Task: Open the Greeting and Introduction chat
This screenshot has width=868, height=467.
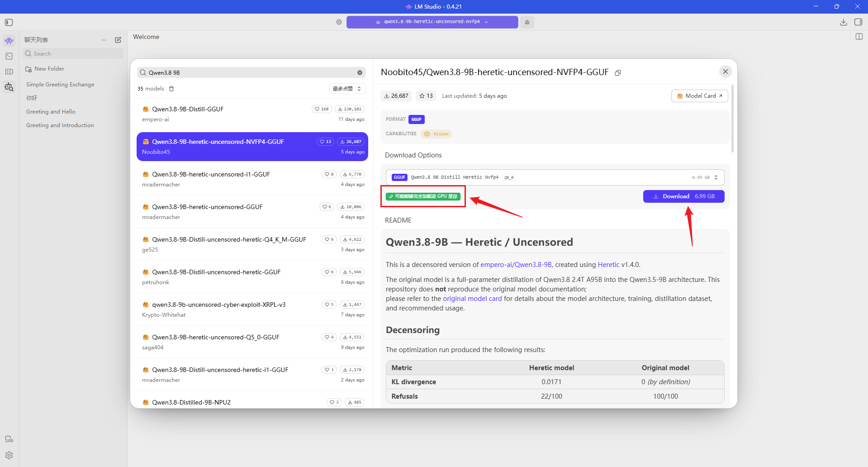Action: pyautogui.click(x=60, y=125)
